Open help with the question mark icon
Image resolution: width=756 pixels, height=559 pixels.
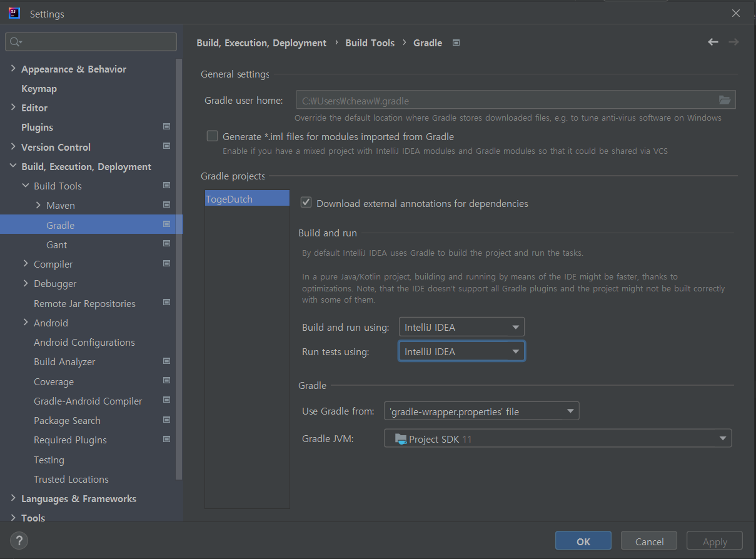(x=19, y=541)
